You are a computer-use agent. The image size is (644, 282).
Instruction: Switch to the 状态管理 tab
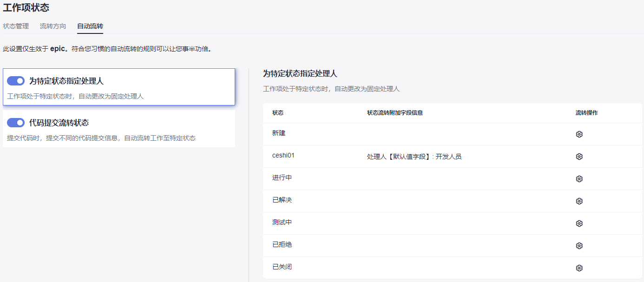[x=16, y=26]
